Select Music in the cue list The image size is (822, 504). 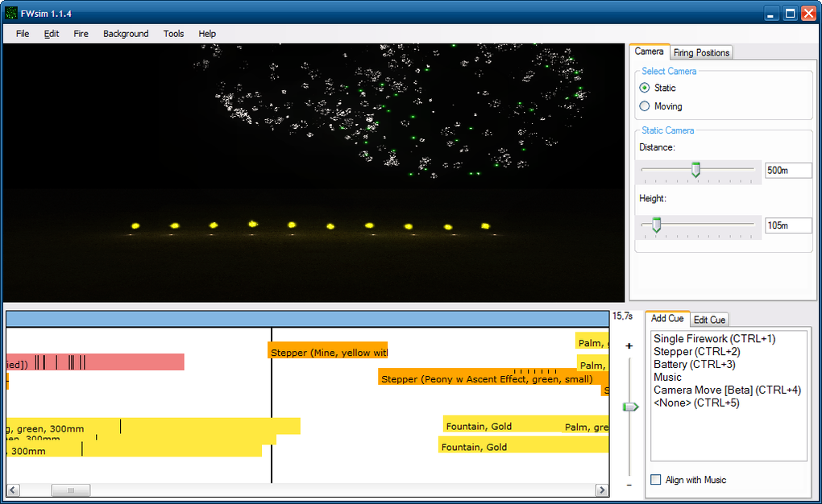(x=667, y=378)
